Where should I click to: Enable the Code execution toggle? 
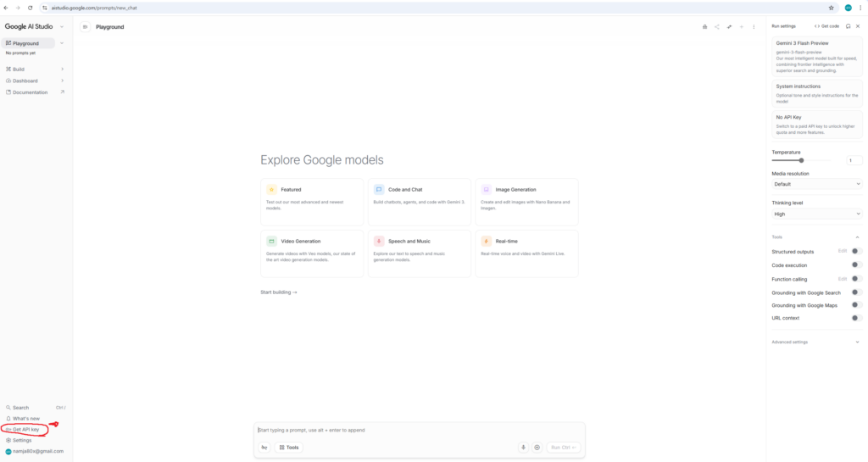pyautogui.click(x=856, y=265)
